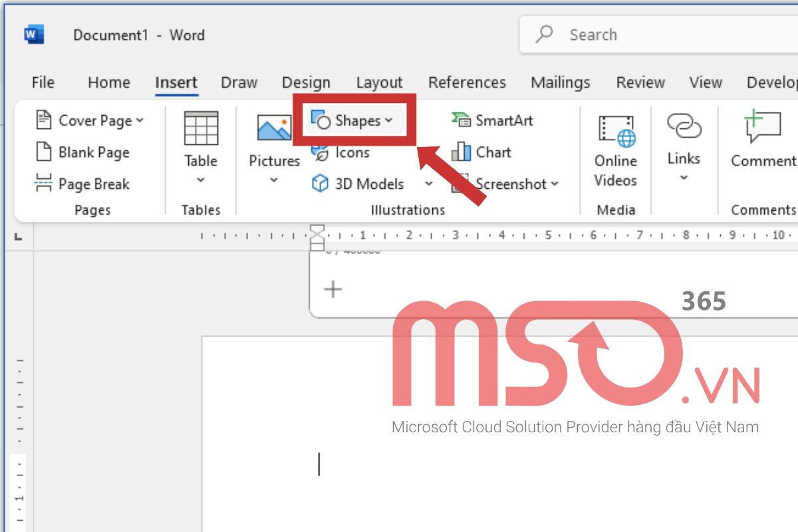The height and width of the screenshot is (532, 798).
Task: Click the vertical ruler
Action: coord(19,446)
